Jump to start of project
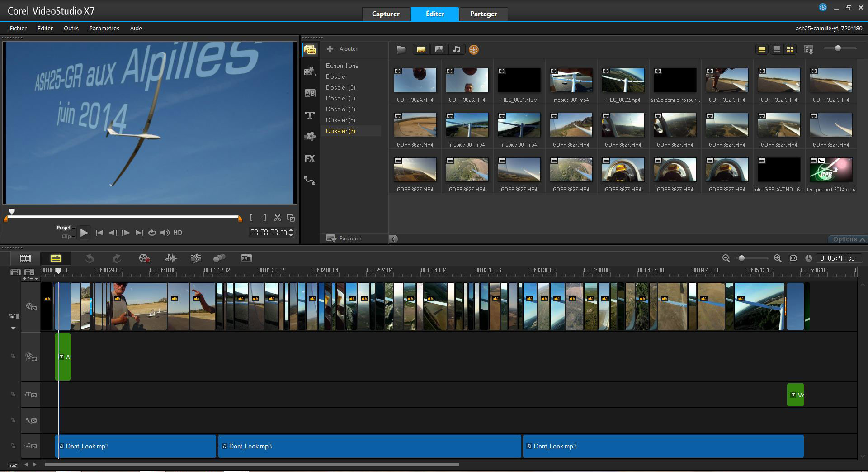Viewport: 868px width, 472px height. [x=99, y=233]
